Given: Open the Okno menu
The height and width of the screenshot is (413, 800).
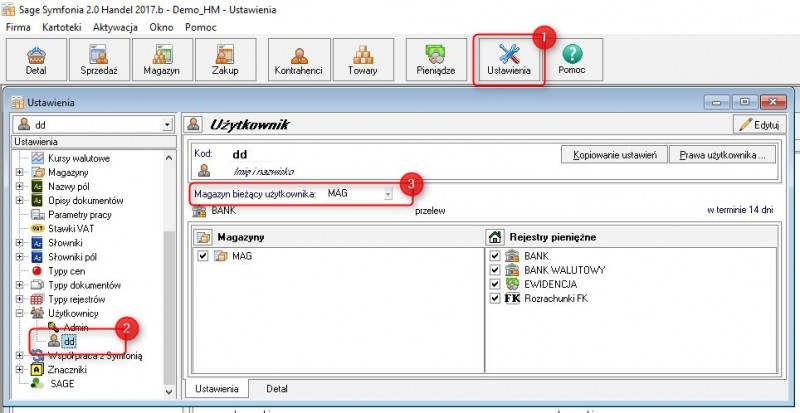Looking at the screenshot, I should click(x=161, y=28).
